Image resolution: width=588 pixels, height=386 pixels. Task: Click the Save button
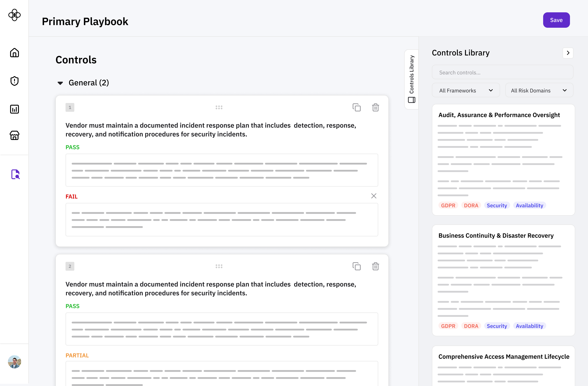[x=556, y=20]
